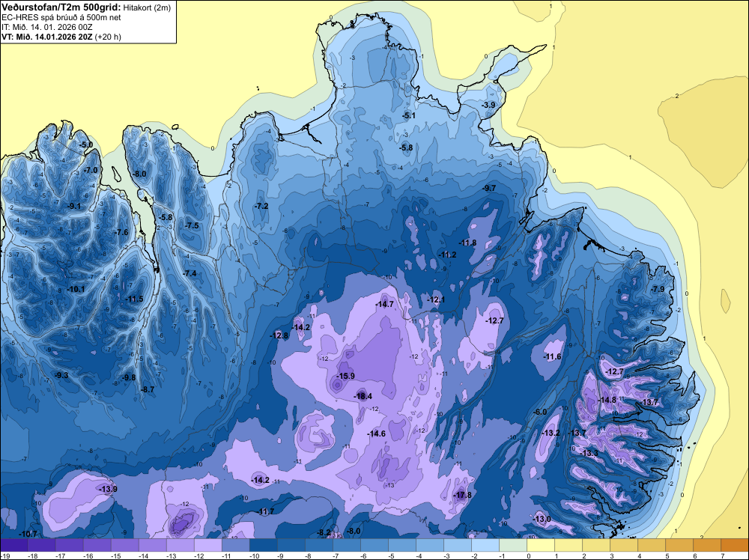749x560 pixels.
Task: Click the -7.9 temperature label
Action: point(658,289)
